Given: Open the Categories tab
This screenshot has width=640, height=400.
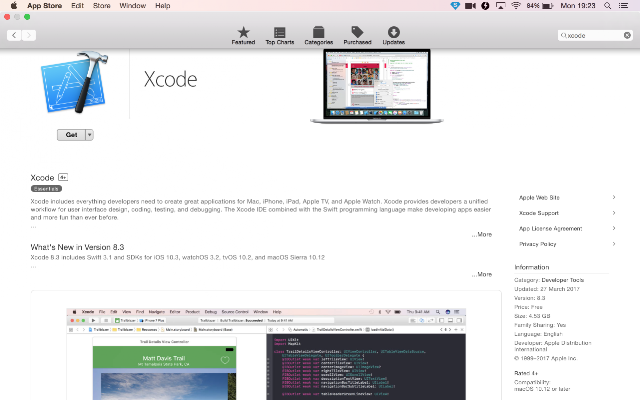Looking at the screenshot, I should point(318,36).
